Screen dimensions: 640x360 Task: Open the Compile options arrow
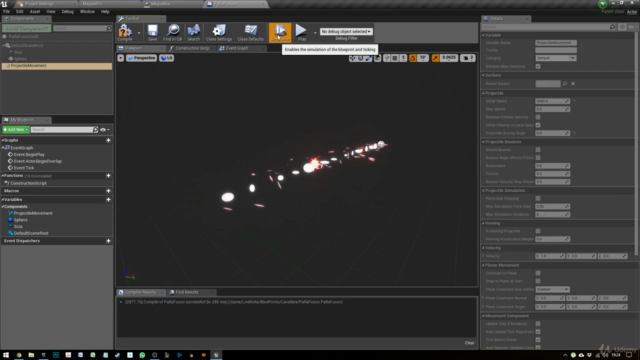point(139,33)
